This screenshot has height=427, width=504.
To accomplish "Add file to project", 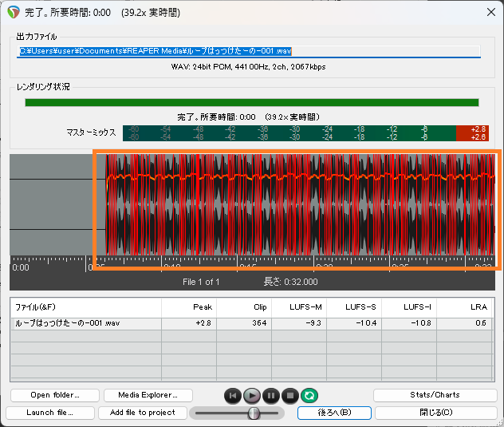I will [x=143, y=413].
